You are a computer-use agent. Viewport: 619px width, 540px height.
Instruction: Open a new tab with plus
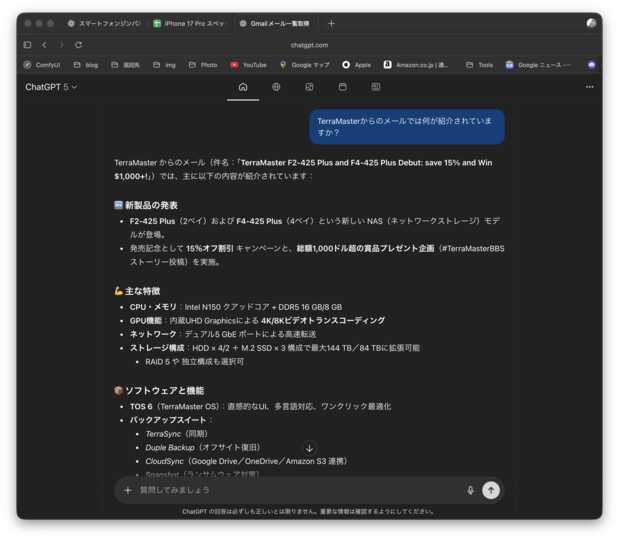[331, 24]
